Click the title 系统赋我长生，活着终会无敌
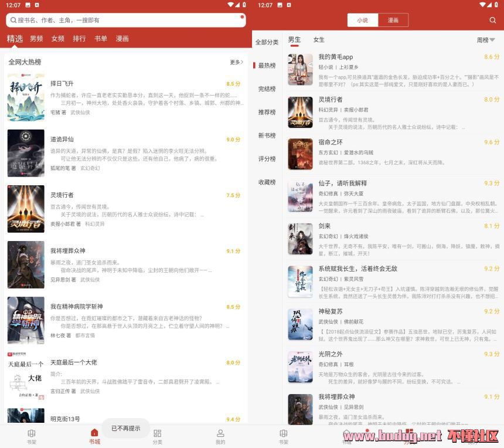The image size is (504, 448). pos(357,269)
